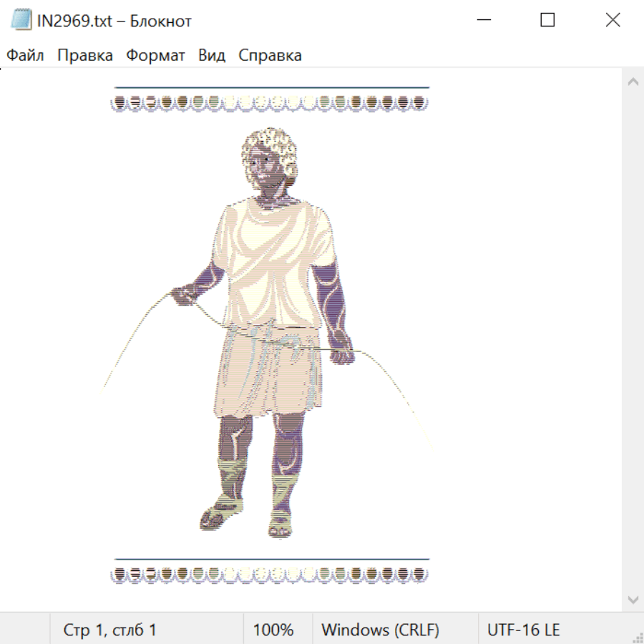Image resolution: width=644 pixels, height=644 pixels.
Task: Click the Windows (CRLF) status field
Action: click(380, 630)
